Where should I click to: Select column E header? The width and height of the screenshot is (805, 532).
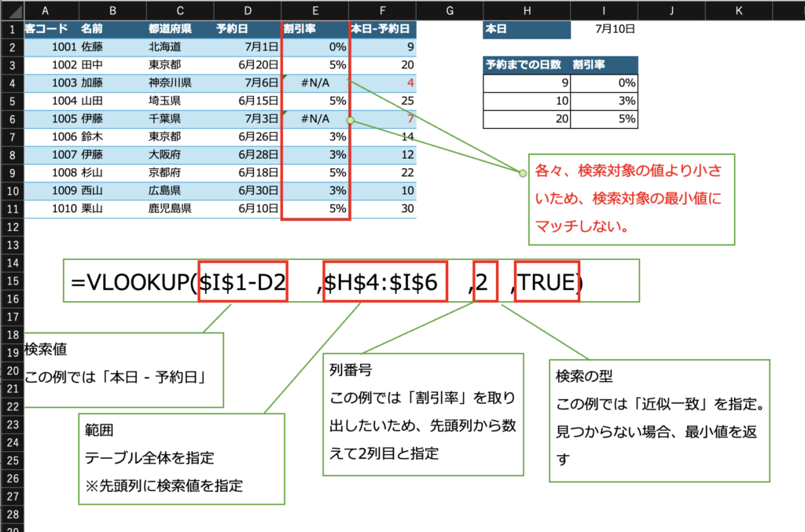pyautogui.click(x=315, y=10)
